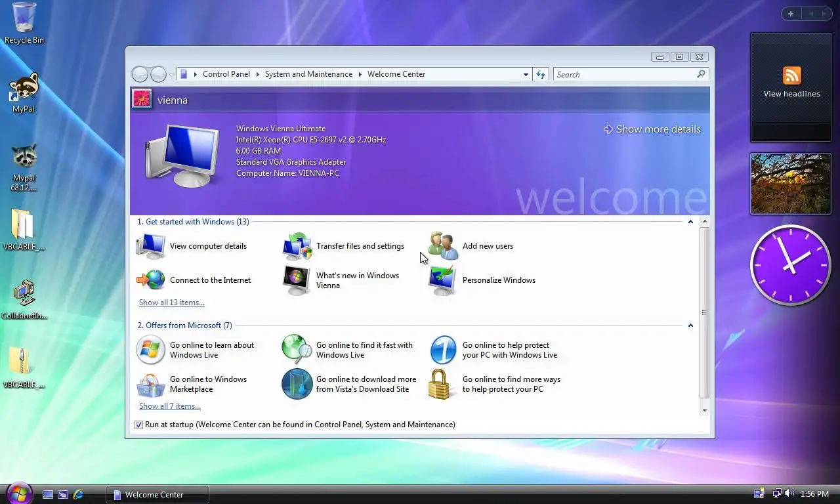The height and width of the screenshot is (504, 840).
Task: Open View computer details icon
Action: tap(151, 247)
